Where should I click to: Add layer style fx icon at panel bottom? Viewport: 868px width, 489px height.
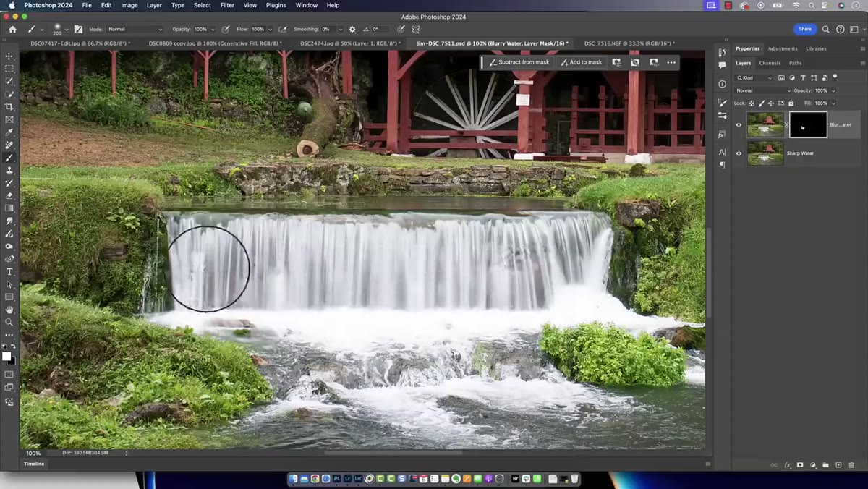click(x=788, y=465)
